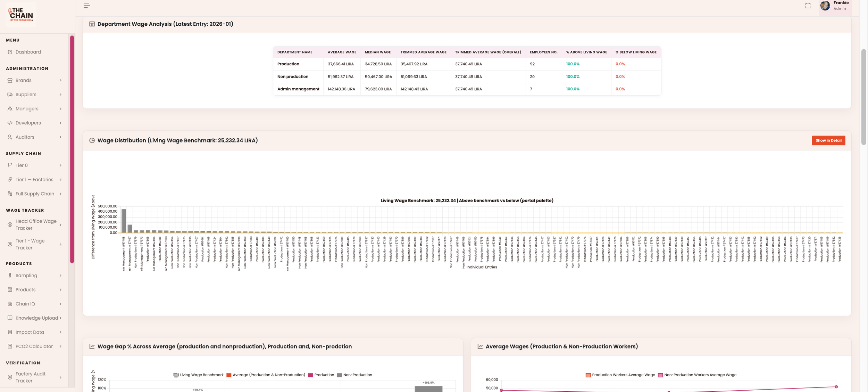
Task: Sort by Employees No. column header
Action: (544, 52)
